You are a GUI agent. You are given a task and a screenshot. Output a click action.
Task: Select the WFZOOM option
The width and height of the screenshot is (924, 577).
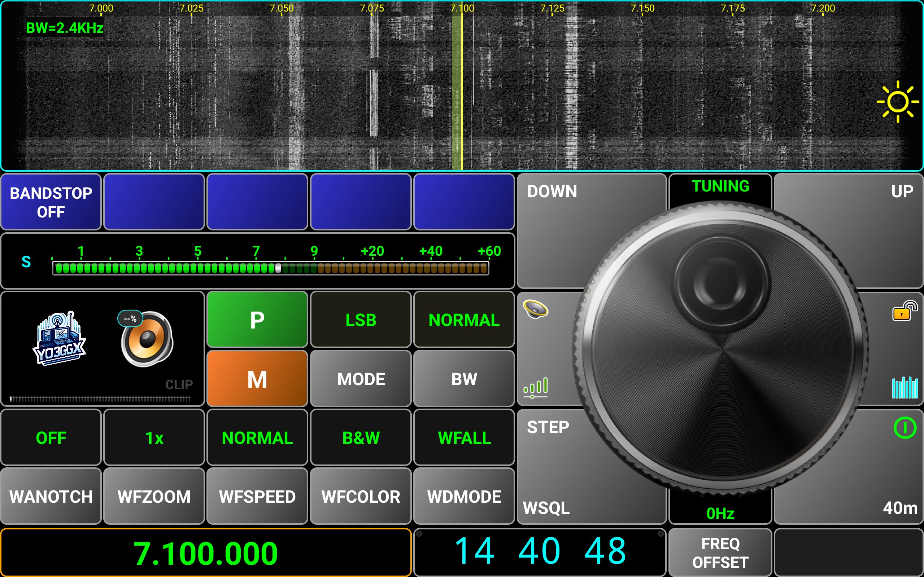(154, 497)
